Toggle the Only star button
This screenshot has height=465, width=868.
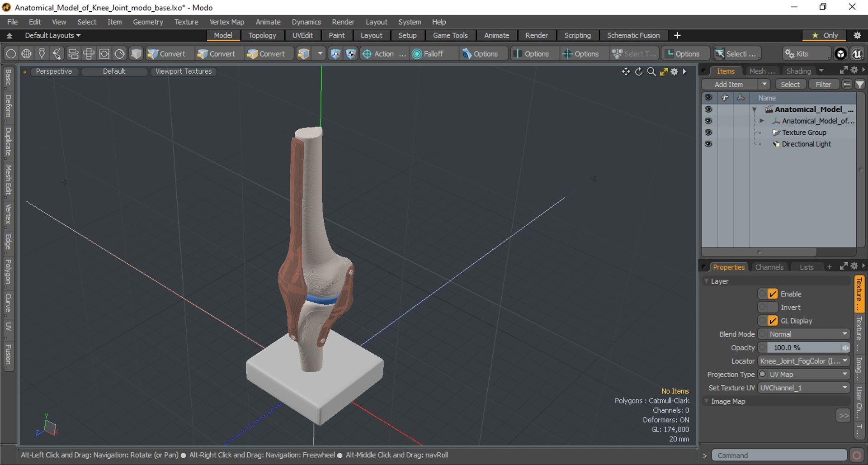point(826,35)
